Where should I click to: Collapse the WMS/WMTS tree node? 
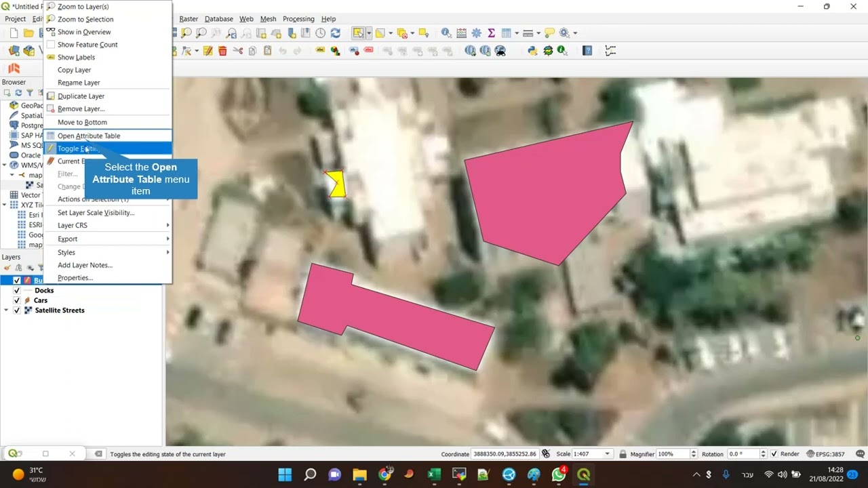(x=5, y=165)
